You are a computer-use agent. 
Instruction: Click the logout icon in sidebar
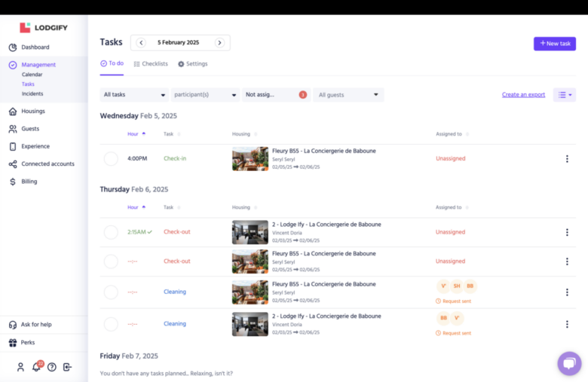(67, 367)
